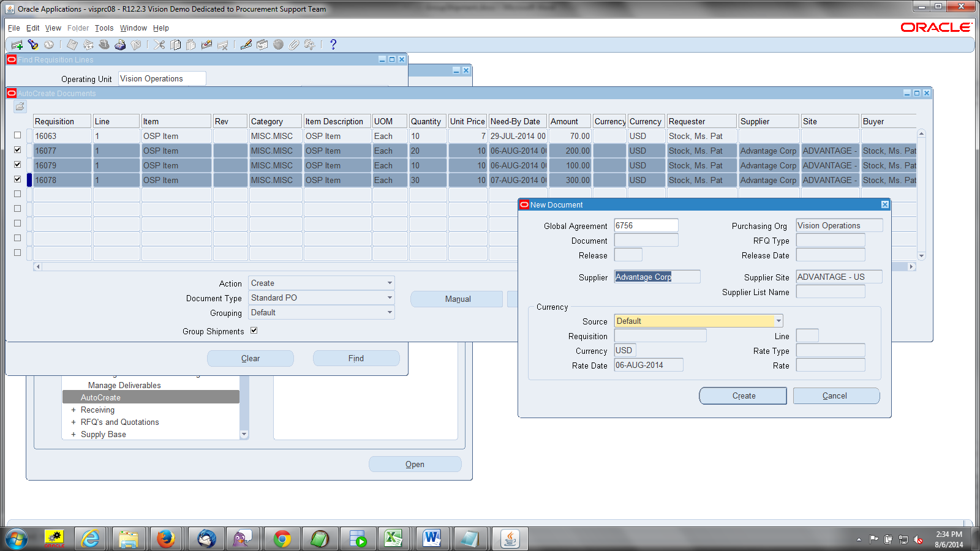
Task: Open the View menu
Action: [53, 28]
